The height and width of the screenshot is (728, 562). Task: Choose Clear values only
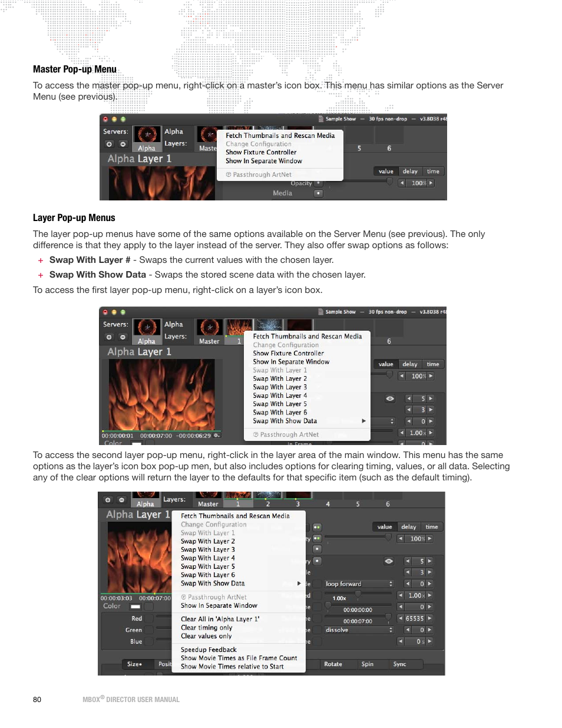[206, 636]
